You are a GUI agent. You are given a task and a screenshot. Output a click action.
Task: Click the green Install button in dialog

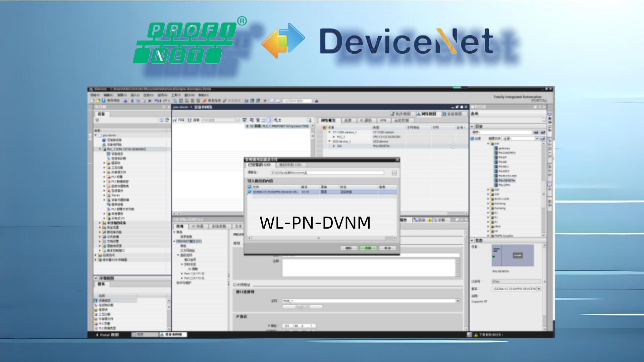(x=368, y=248)
